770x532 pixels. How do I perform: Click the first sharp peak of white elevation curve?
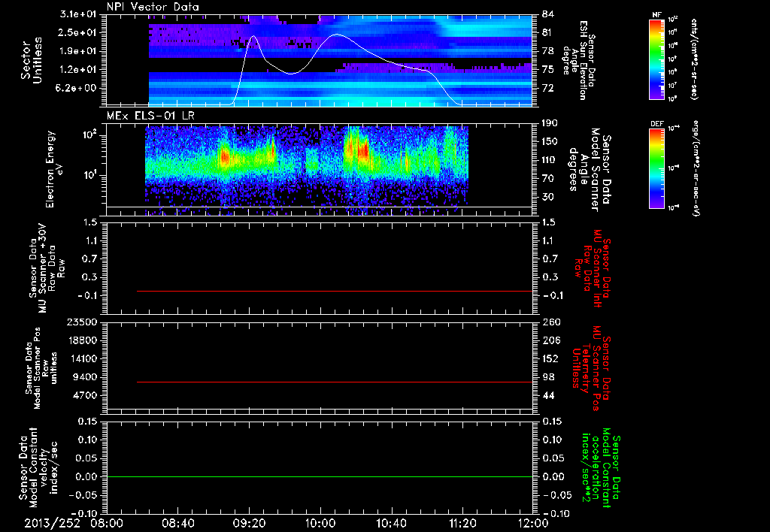point(253,36)
